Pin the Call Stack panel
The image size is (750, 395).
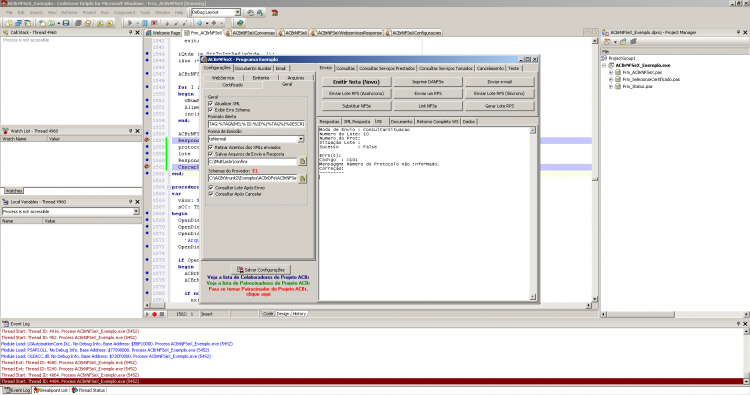(131, 33)
